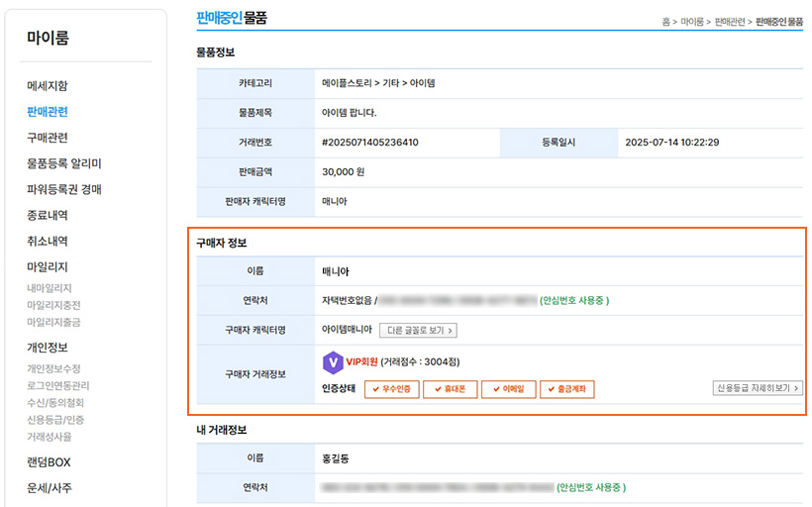Click the 이메일 verification badge

coord(508,389)
